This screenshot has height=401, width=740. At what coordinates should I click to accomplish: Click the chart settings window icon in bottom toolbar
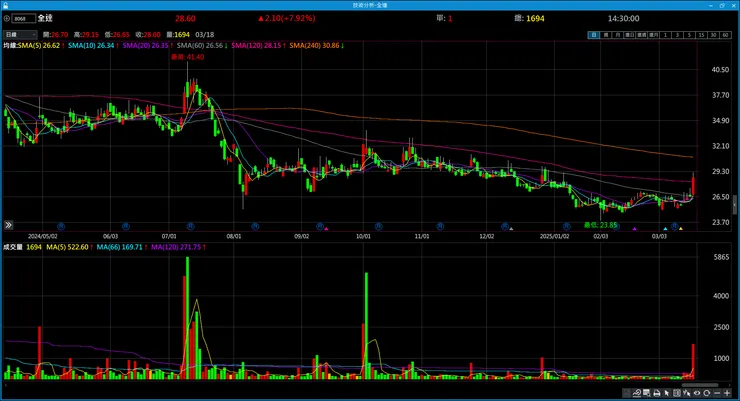coord(647,393)
